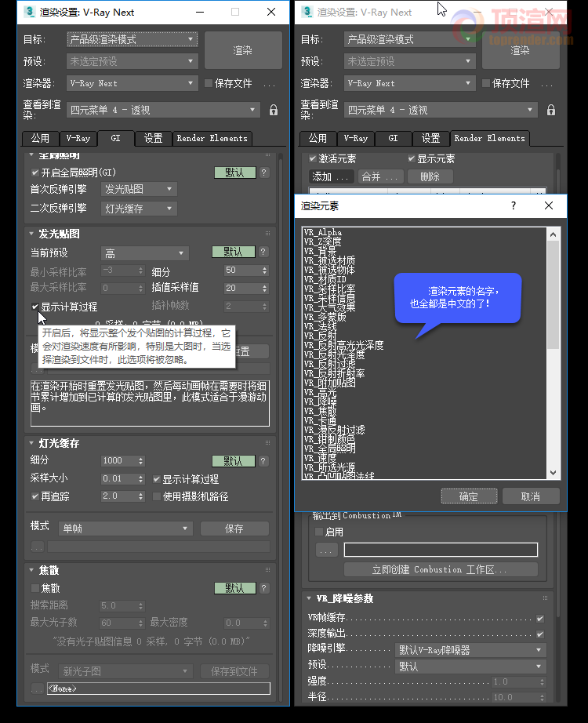The width and height of the screenshot is (588, 723).
Task: Collapse the 发光贴图 rollout
Action: pos(31,234)
